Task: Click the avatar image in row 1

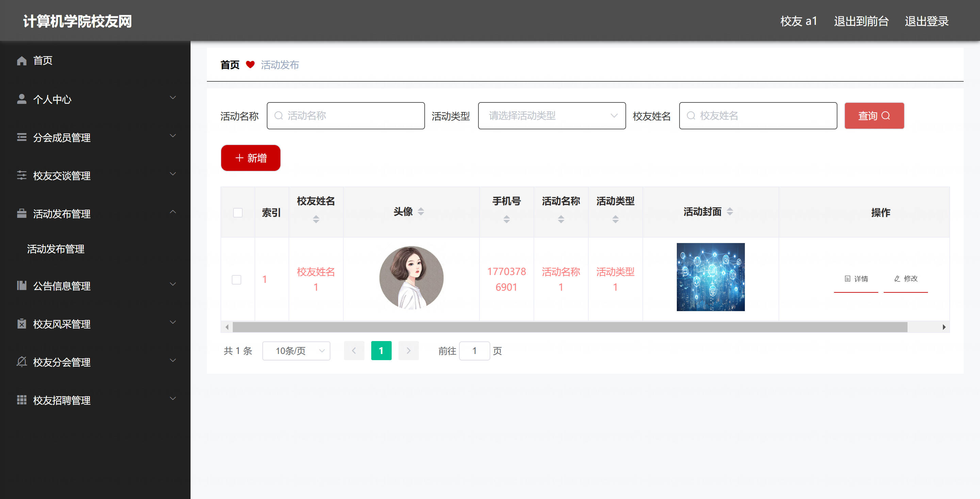Action: tap(411, 278)
